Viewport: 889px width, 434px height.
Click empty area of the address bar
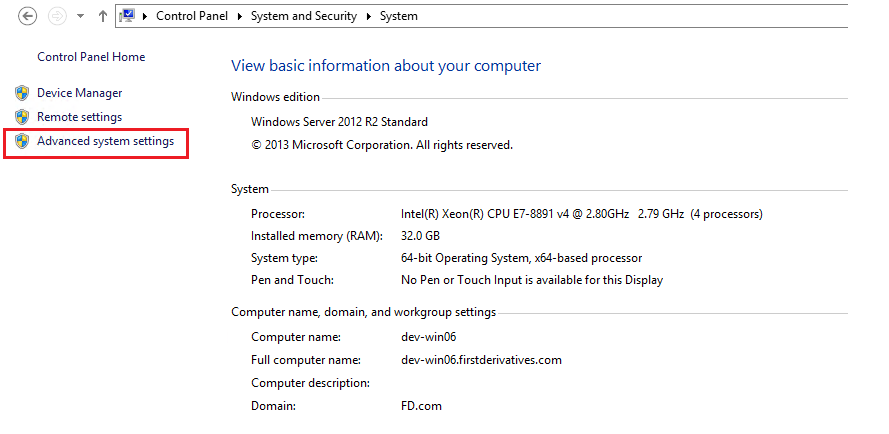[632, 16]
